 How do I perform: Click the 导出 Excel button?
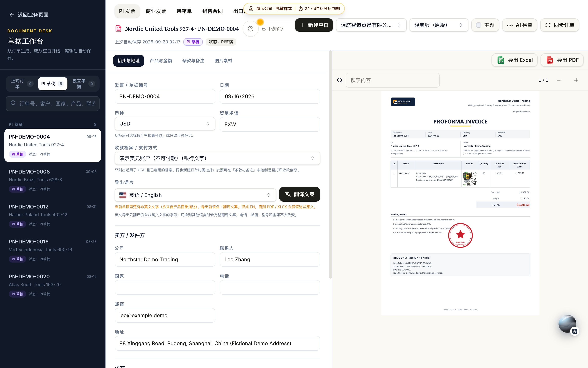515,60
